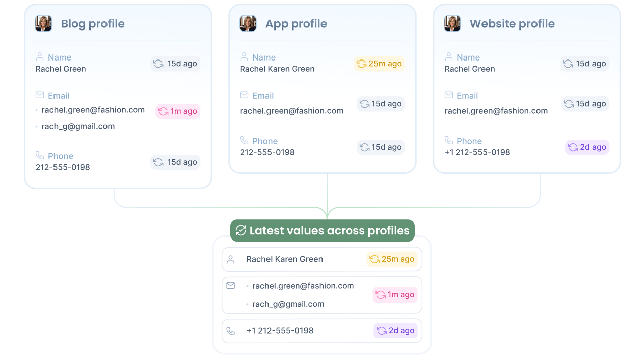Select rach_g@gmail.com in latest values

click(288, 304)
